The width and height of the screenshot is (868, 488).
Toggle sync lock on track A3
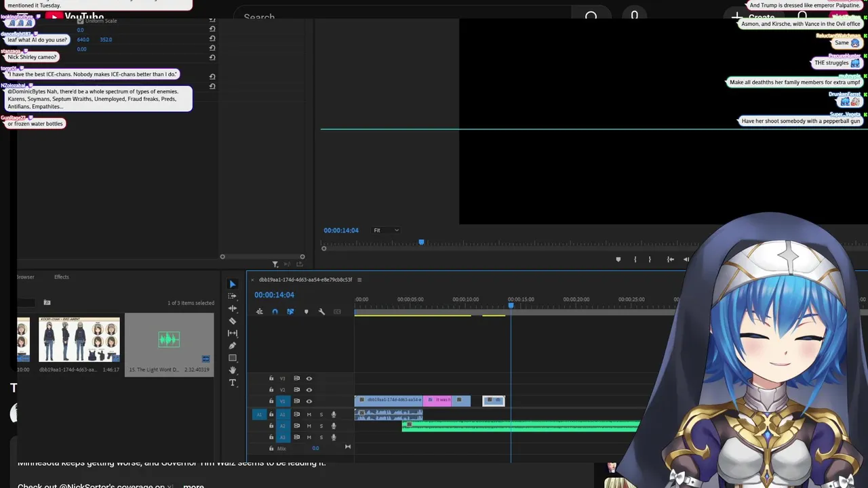[296, 437]
